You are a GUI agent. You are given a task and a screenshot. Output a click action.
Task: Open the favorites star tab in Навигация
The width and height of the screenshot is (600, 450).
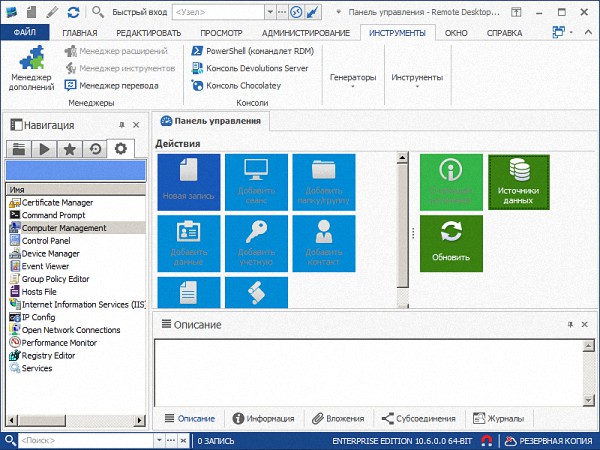[69, 149]
